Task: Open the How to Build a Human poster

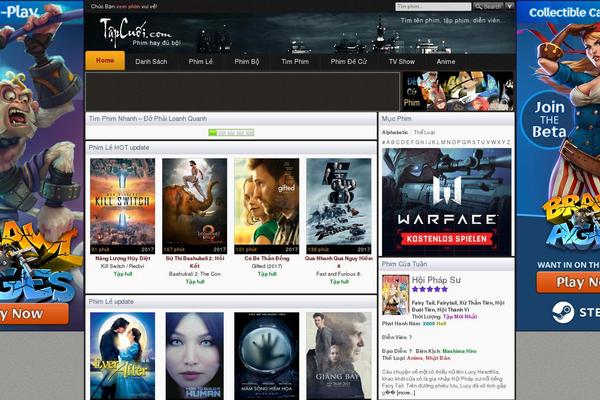Action: (x=194, y=356)
